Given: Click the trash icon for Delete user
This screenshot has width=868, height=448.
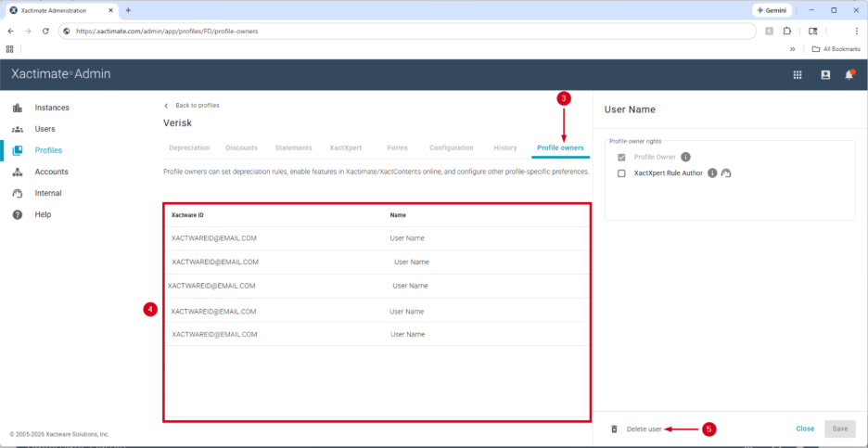Looking at the screenshot, I should (614, 429).
